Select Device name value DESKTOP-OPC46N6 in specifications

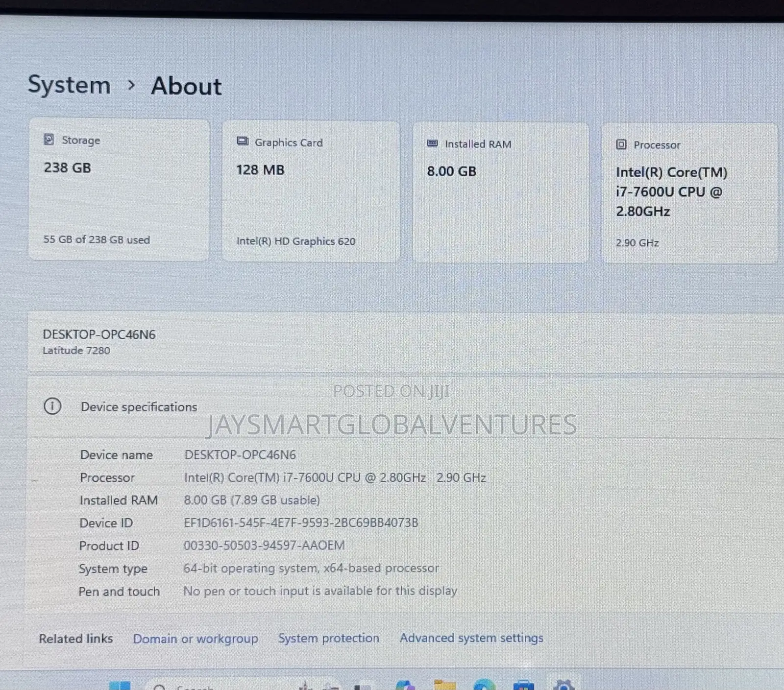(x=240, y=454)
